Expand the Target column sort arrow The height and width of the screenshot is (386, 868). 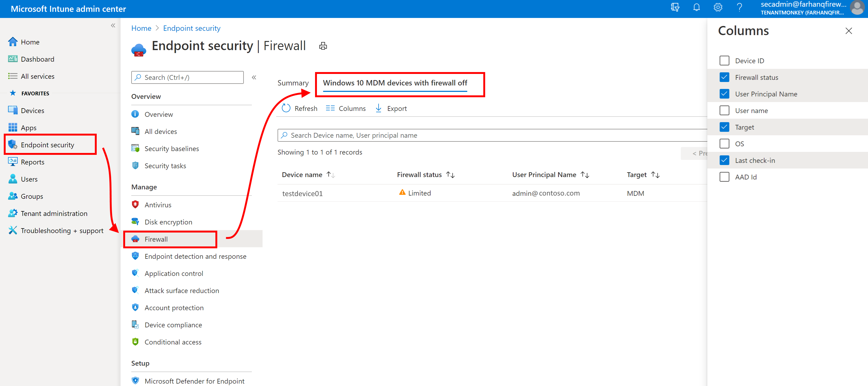tap(656, 174)
